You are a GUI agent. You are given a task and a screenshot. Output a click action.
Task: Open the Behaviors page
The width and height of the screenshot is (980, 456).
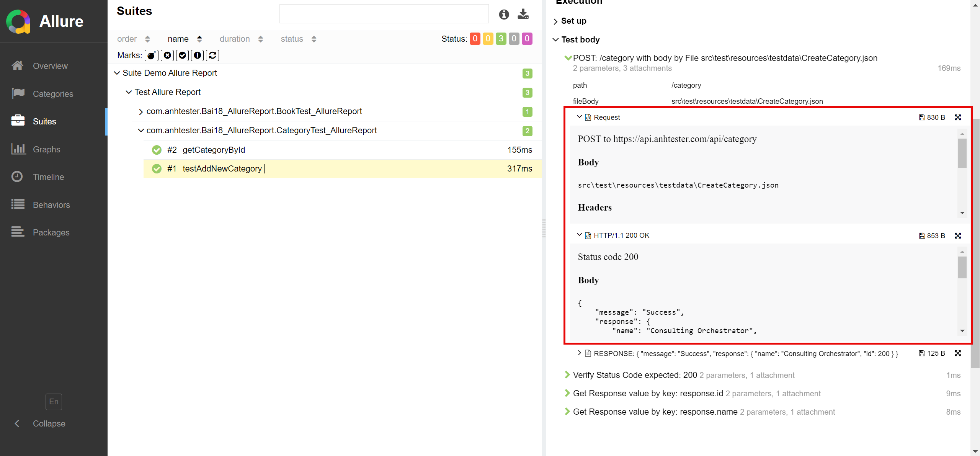[x=54, y=205]
